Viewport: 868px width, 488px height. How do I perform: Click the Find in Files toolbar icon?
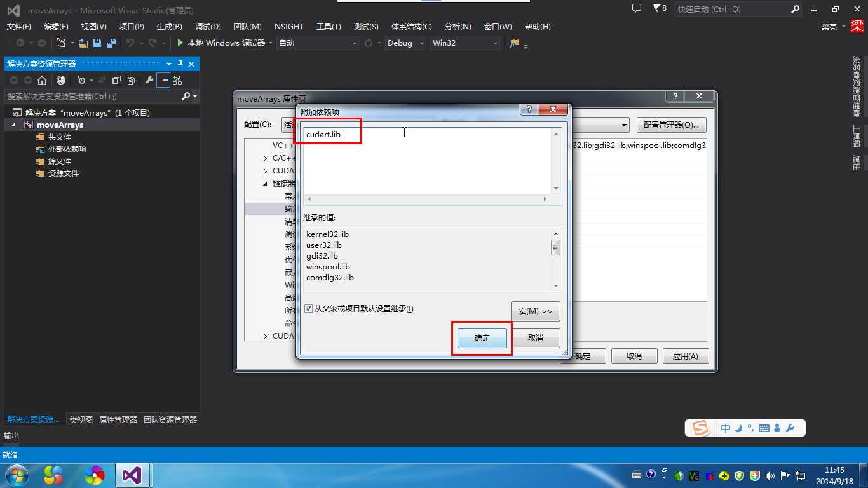click(x=514, y=43)
